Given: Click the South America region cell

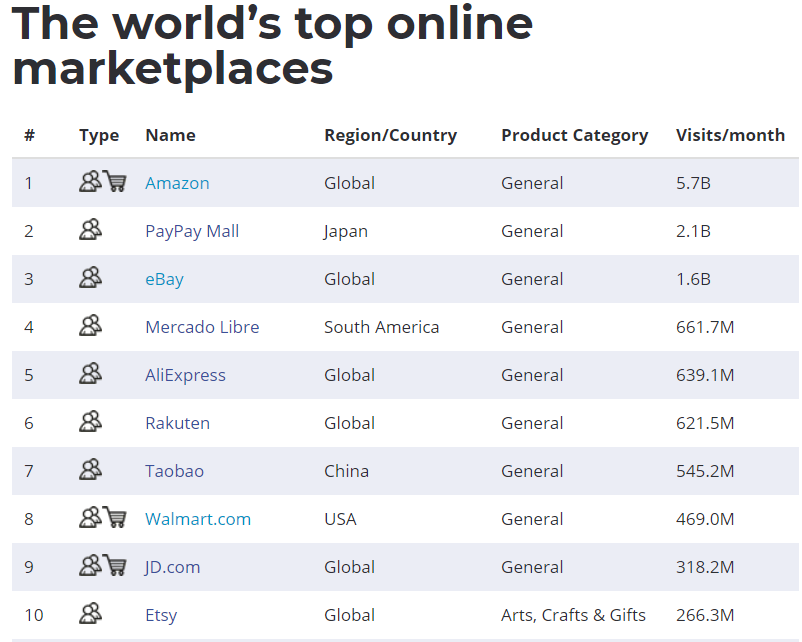Looking at the screenshot, I should click(x=382, y=327).
